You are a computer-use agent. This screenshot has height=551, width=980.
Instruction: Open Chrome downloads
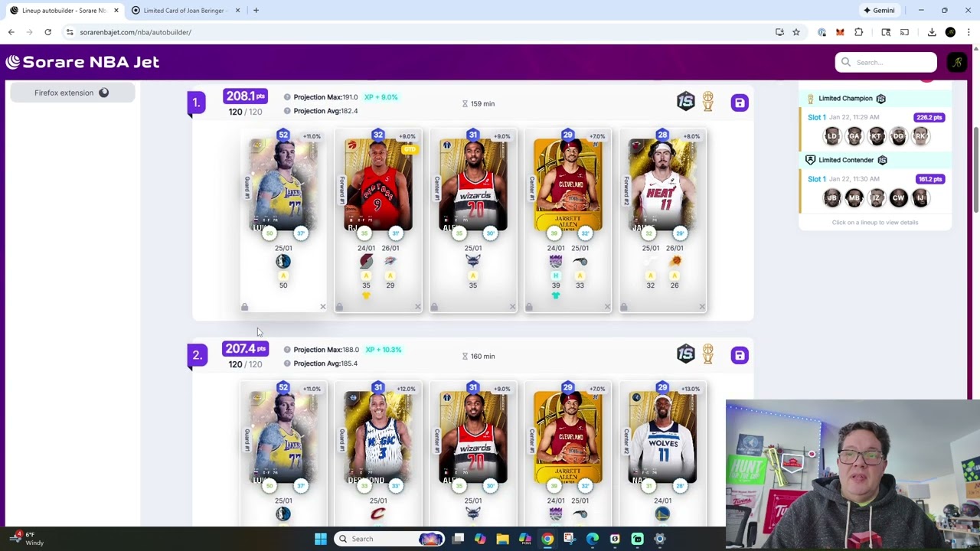pos(932,32)
